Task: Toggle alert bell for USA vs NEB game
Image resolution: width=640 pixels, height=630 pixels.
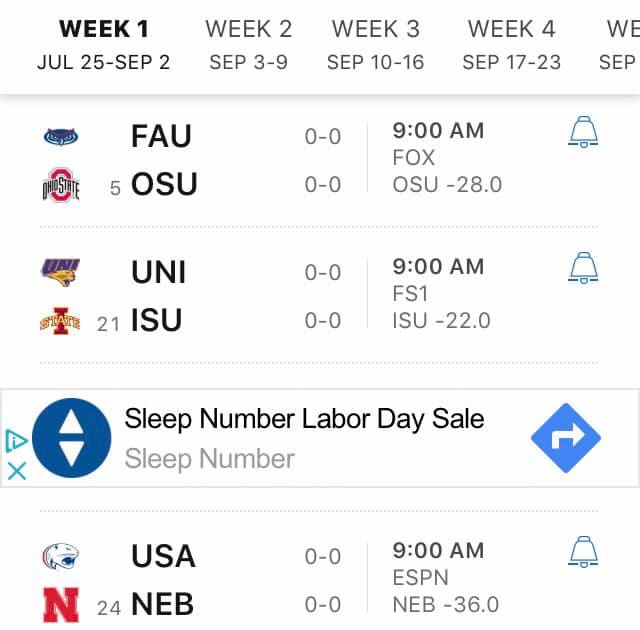Action: (583, 552)
